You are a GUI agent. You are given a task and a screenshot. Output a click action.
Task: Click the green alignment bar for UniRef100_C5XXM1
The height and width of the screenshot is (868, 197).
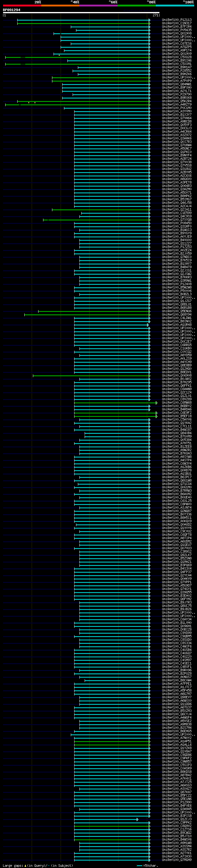78,64
